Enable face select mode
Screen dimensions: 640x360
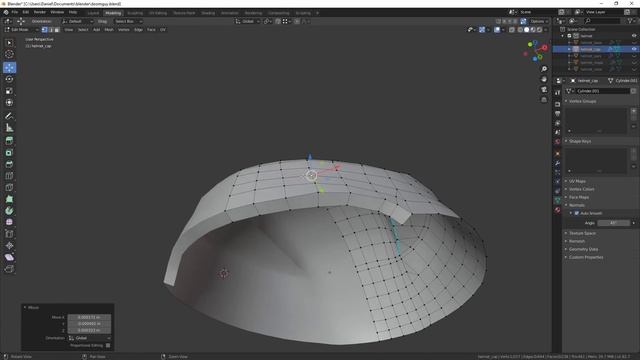(57, 30)
